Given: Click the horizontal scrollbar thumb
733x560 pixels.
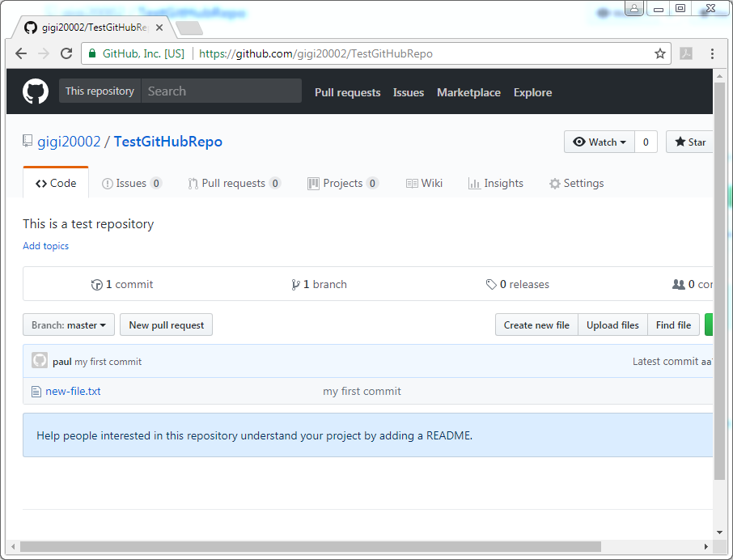Looking at the screenshot, I should (x=311, y=546).
